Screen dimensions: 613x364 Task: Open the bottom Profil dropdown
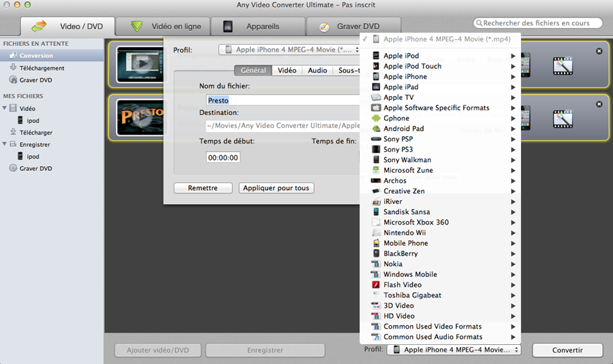click(x=454, y=350)
